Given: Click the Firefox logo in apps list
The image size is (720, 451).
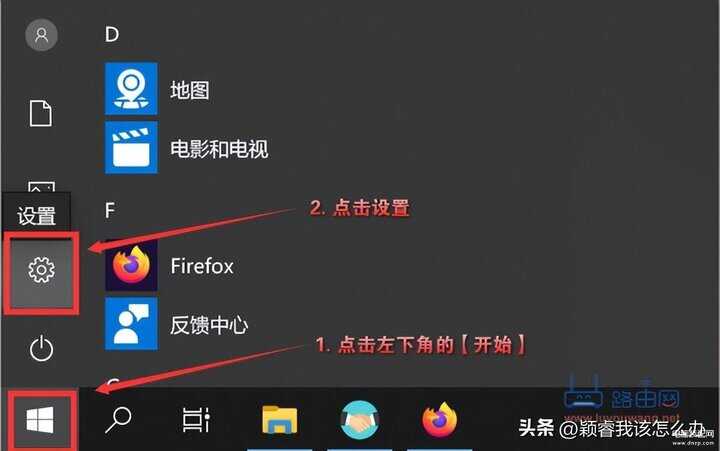Looking at the screenshot, I should click(131, 265).
